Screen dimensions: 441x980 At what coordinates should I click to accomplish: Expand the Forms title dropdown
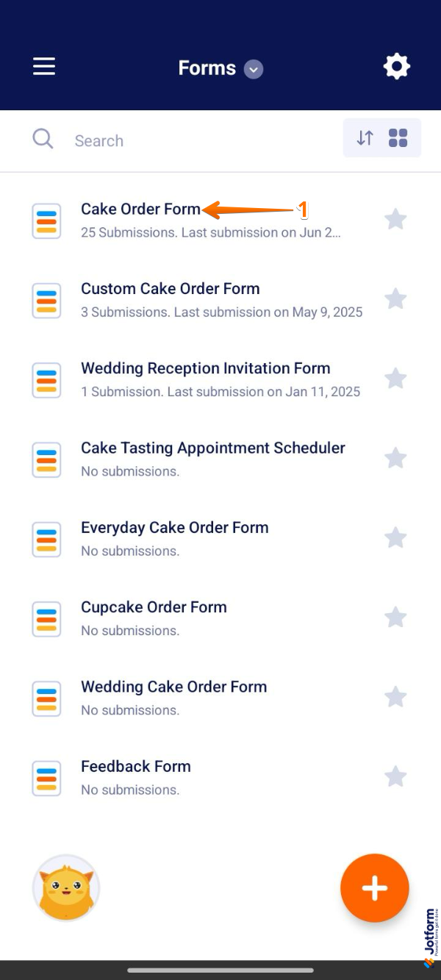tap(253, 68)
